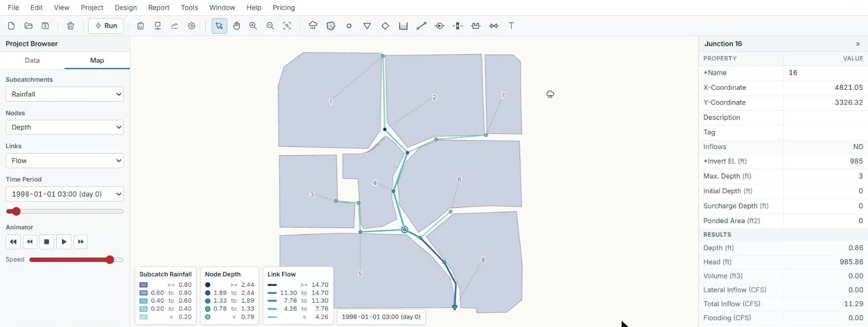Switch to the Data tab
This screenshot has height=327, width=868.
coord(32,60)
